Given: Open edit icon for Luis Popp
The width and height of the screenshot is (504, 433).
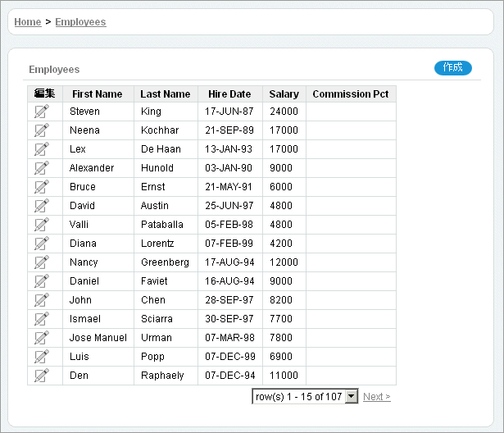Looking at the screenshot, I should click(42, 357).
